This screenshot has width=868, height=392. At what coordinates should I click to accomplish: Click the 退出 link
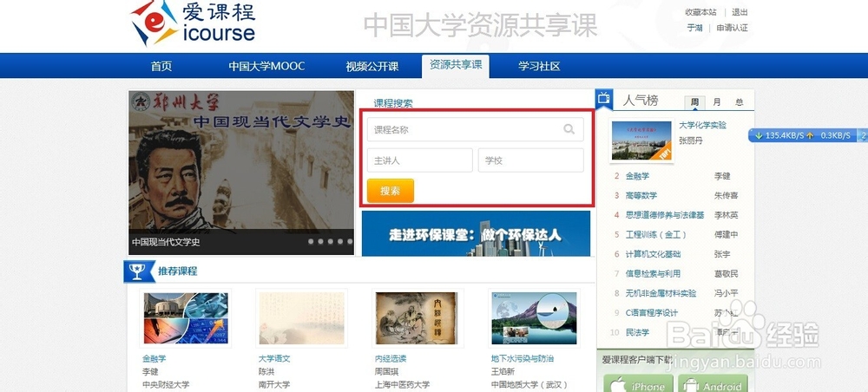click(740, 12)
